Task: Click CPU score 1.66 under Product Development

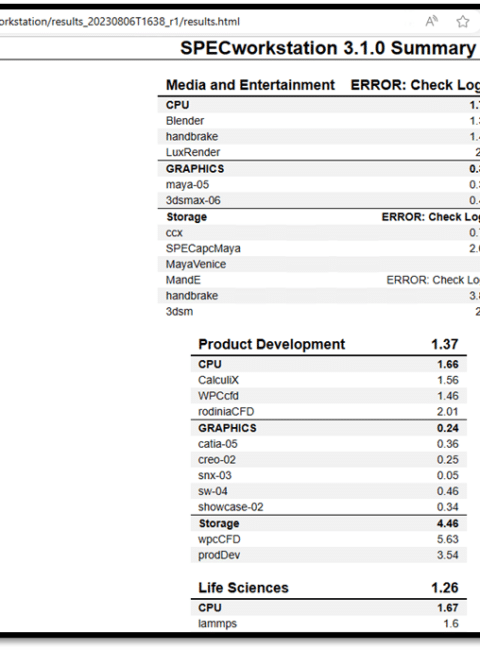Action: coord(448,364)
